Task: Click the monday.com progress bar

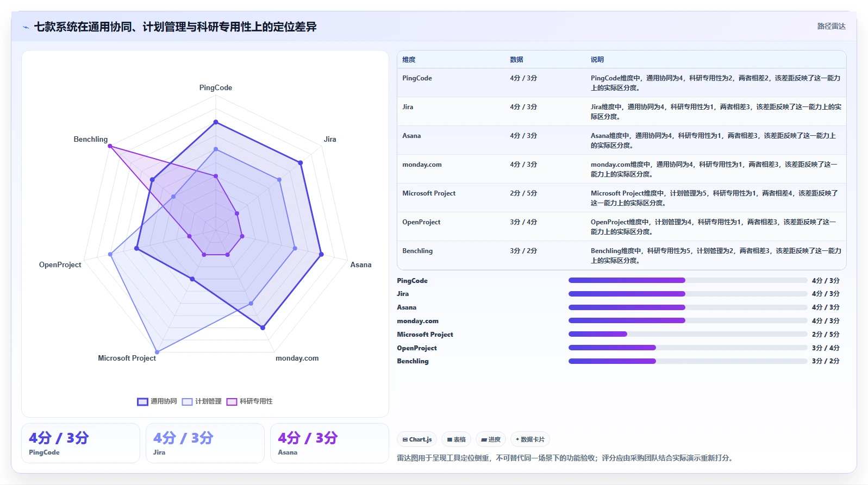Action: click(x=688, y=320)
